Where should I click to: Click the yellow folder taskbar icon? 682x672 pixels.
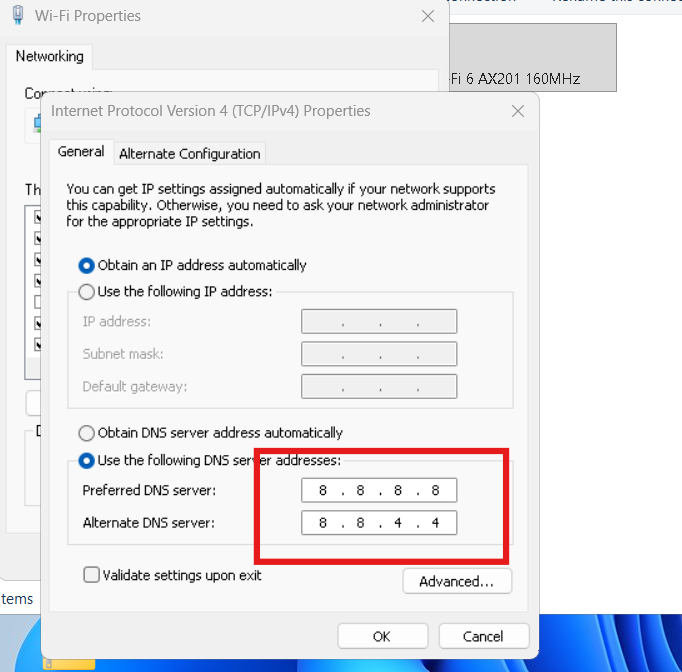(x=69, y=664)
